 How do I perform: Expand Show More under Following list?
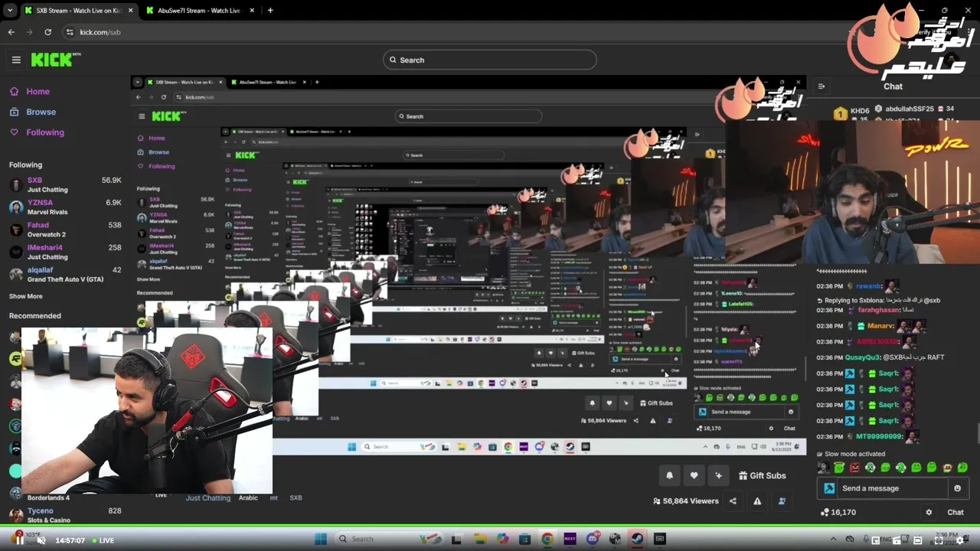[26, 296]
